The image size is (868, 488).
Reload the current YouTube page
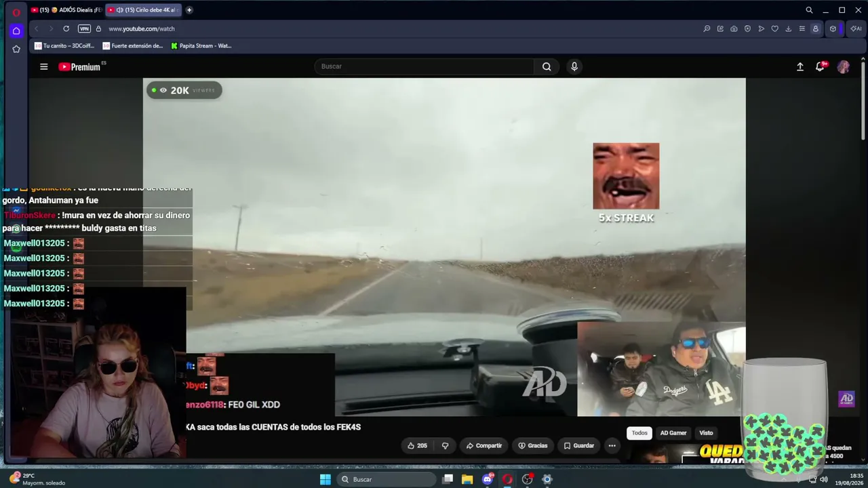point(66,28)
